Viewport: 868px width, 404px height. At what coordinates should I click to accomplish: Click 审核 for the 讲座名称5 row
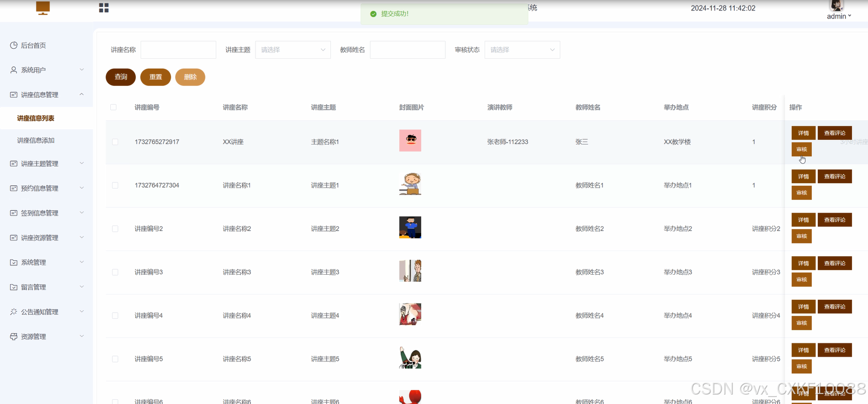coord(802,367)
